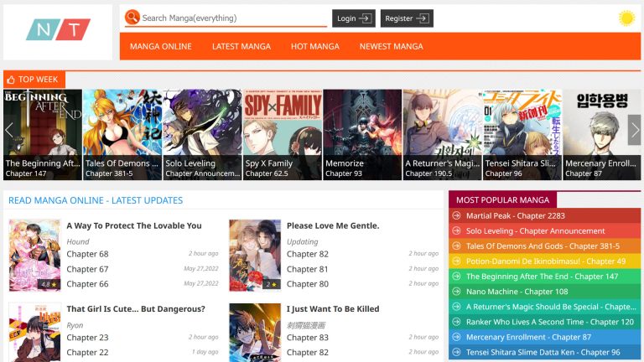
Task: Open A Returner's Magic Should Be Special popular link
Action: coord(551,307)
